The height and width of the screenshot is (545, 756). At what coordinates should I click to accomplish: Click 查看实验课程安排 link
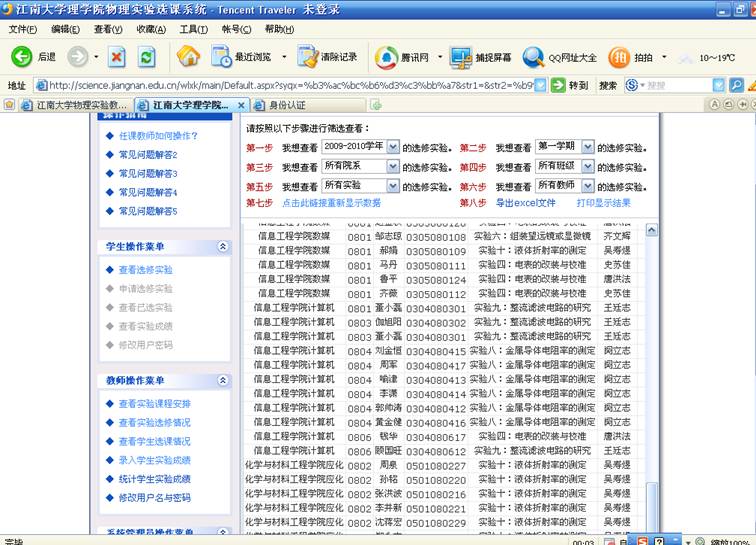(155, 404)
